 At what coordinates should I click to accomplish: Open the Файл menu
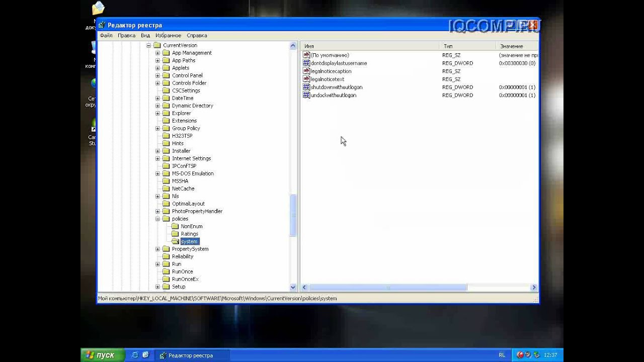(106, 36)
